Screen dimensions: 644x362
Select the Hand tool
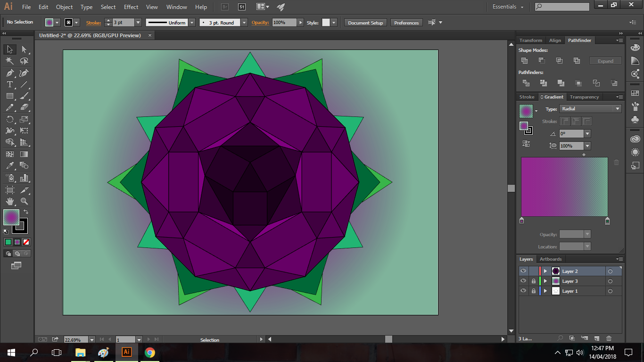click(10, 201)
